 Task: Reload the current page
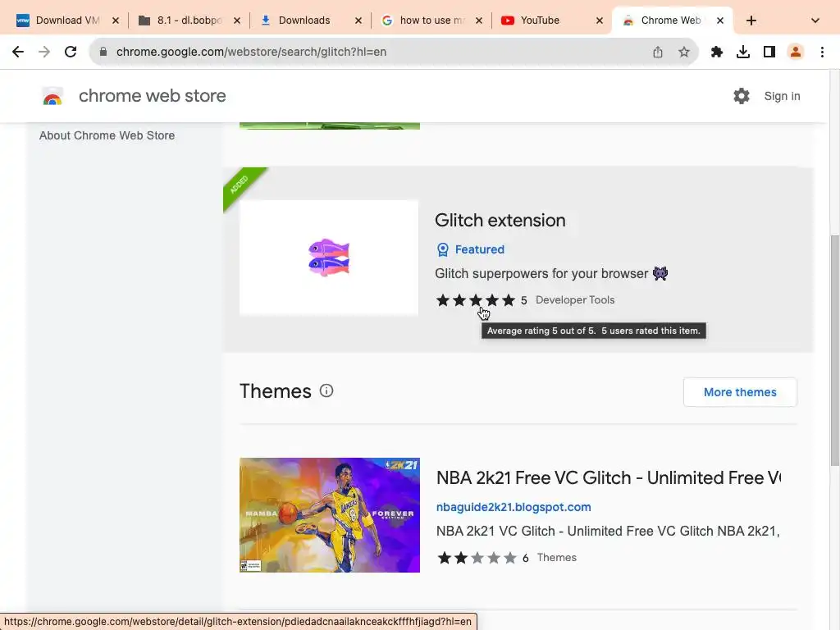71,52
